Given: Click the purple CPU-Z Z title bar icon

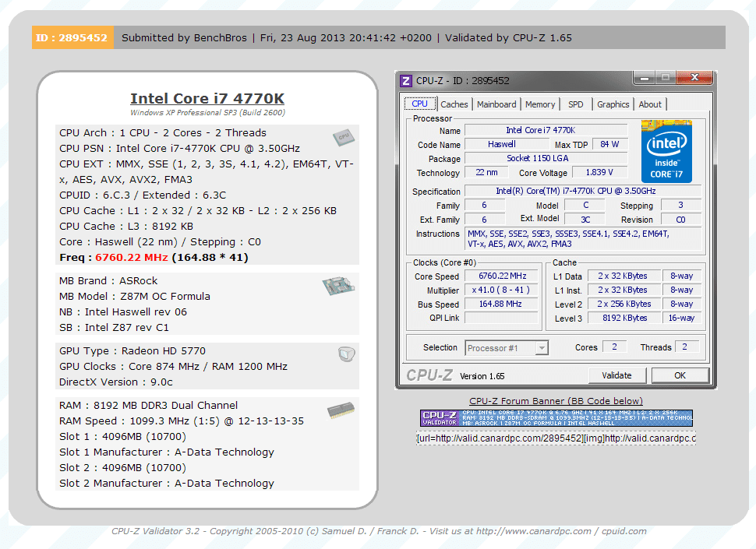Looking at the screenshot, I should (406, 80).
